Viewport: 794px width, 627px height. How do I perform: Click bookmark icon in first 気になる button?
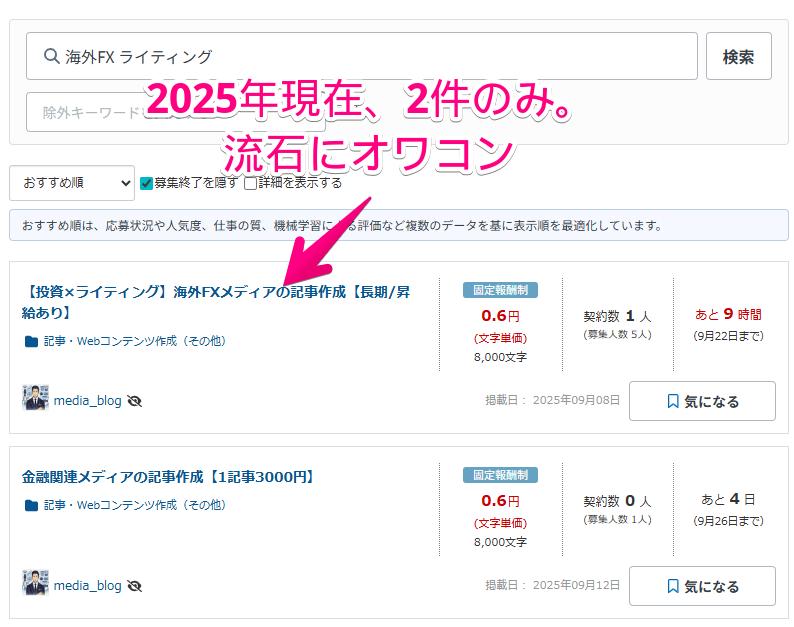point(673,401)
